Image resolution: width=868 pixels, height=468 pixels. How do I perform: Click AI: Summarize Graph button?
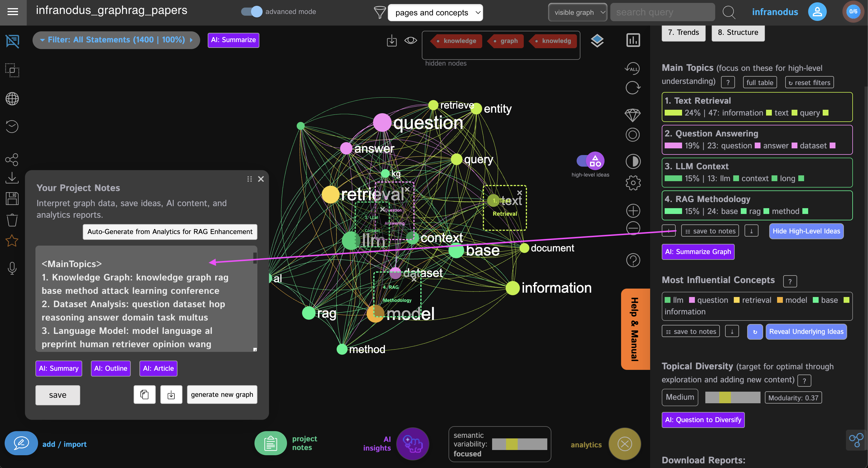(x=698, y=251)
